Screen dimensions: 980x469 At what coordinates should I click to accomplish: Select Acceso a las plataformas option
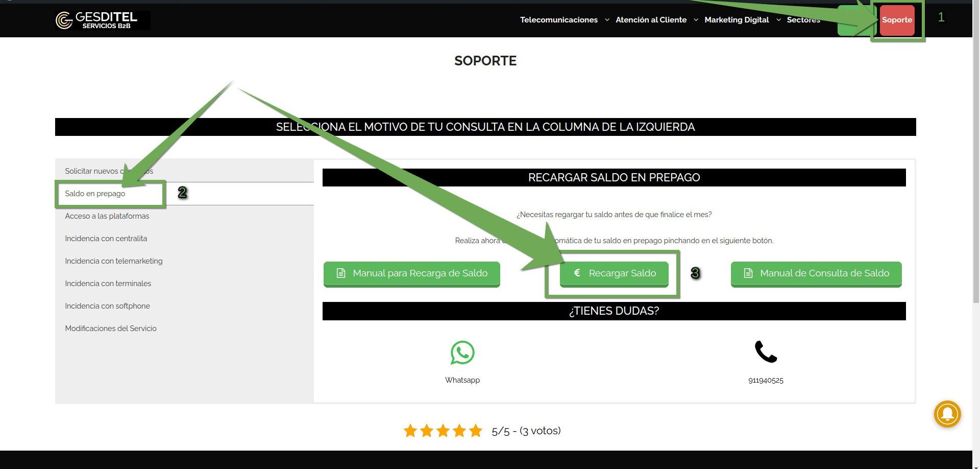pyautogui.click(x=107, y=216)
